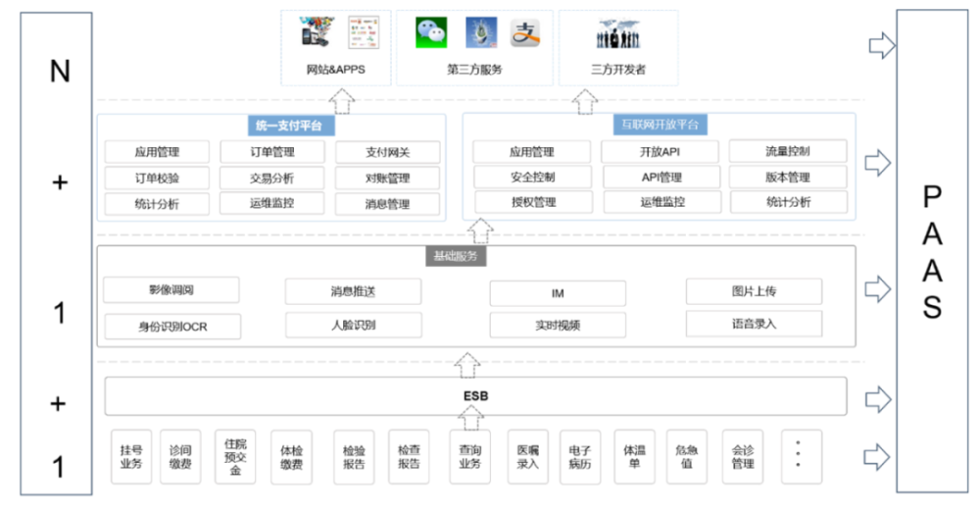Select the 基础服务 header label
This screenshot has height=512, width=980.
click(456, 256)
